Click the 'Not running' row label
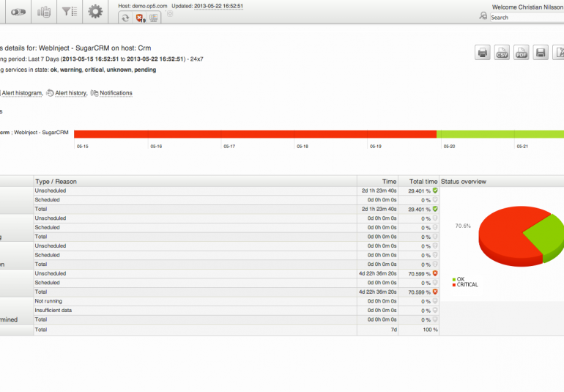 tap(48, 301)
